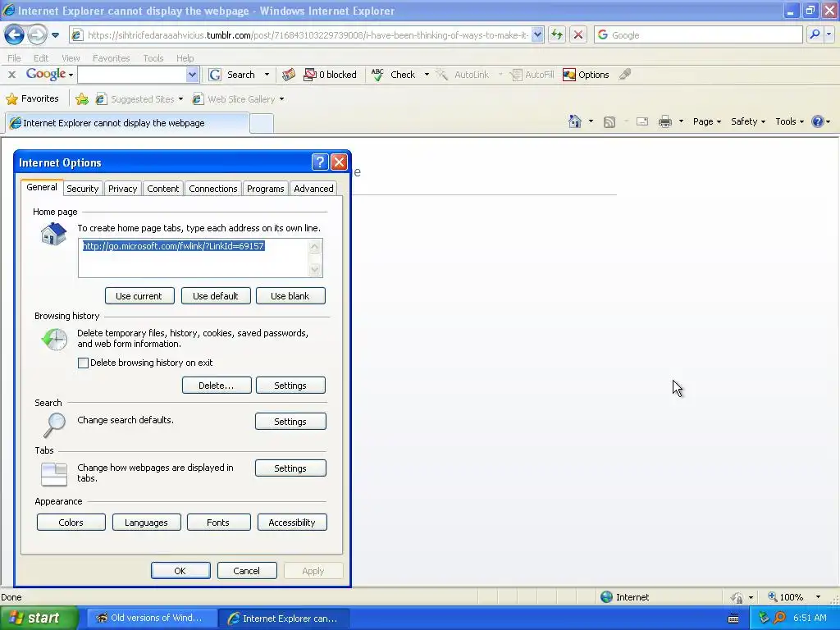Open Tabs section Settings button
Screen dimensions: 840x630
coord(290,468)
